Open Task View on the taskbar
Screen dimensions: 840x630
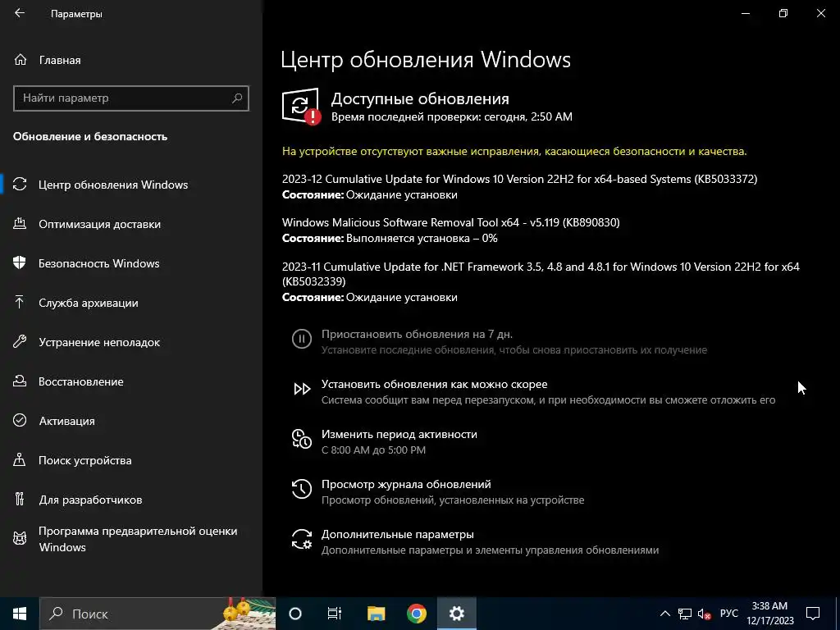335,614
